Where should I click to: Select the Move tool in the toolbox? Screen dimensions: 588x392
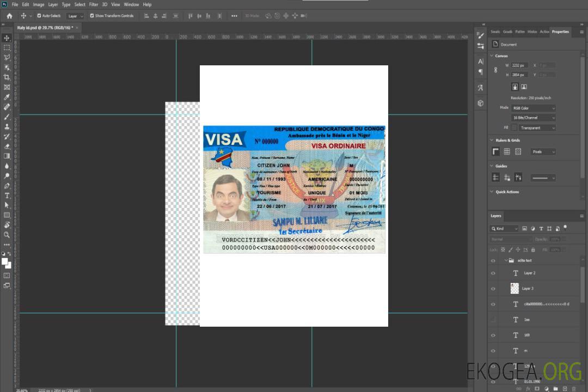pos(7,38)
